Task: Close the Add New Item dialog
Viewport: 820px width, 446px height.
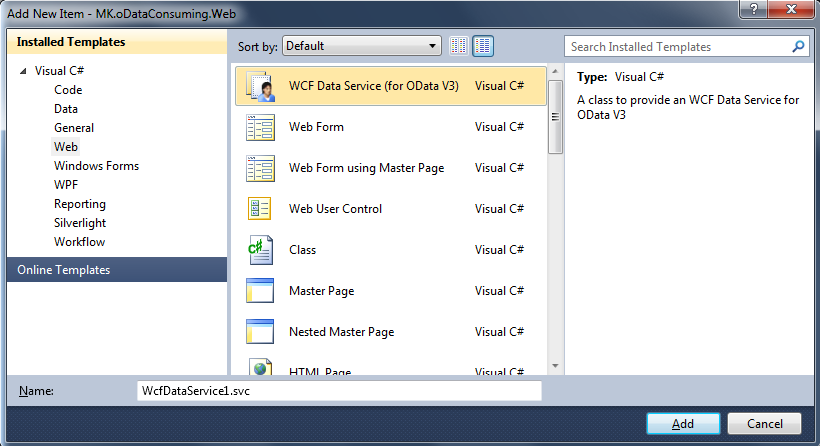Action: [x=792, y=9]
